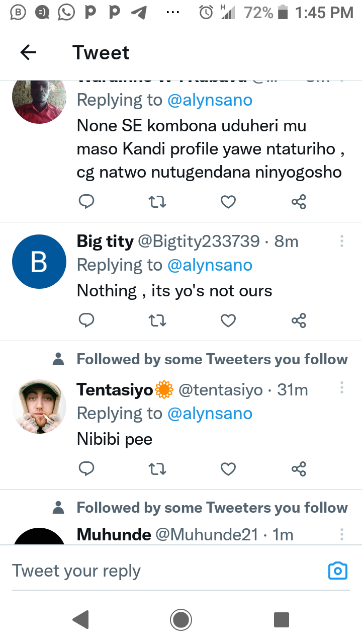Tap the back arrow in Tweet header
Viewport: 362px width, 644px height.
28,52
